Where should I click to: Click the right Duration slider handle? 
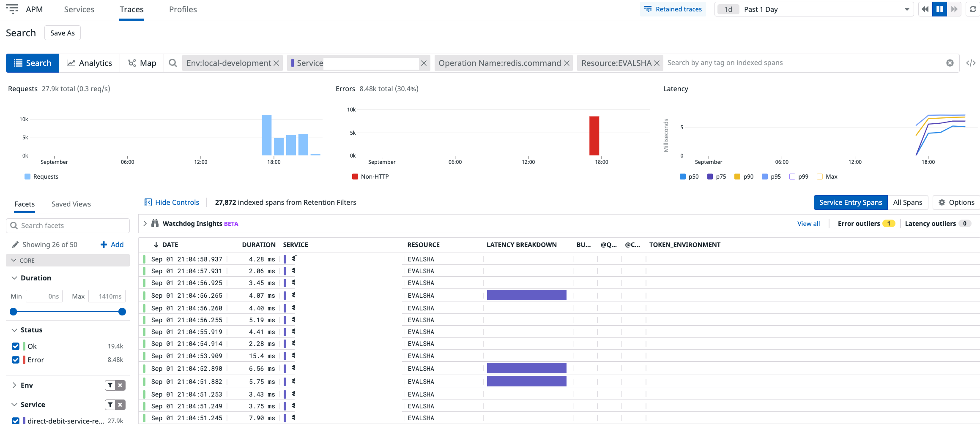click(122, 312)
